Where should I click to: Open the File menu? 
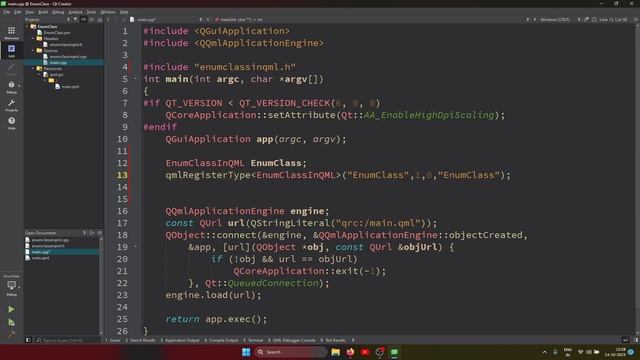tap(7, 12)
